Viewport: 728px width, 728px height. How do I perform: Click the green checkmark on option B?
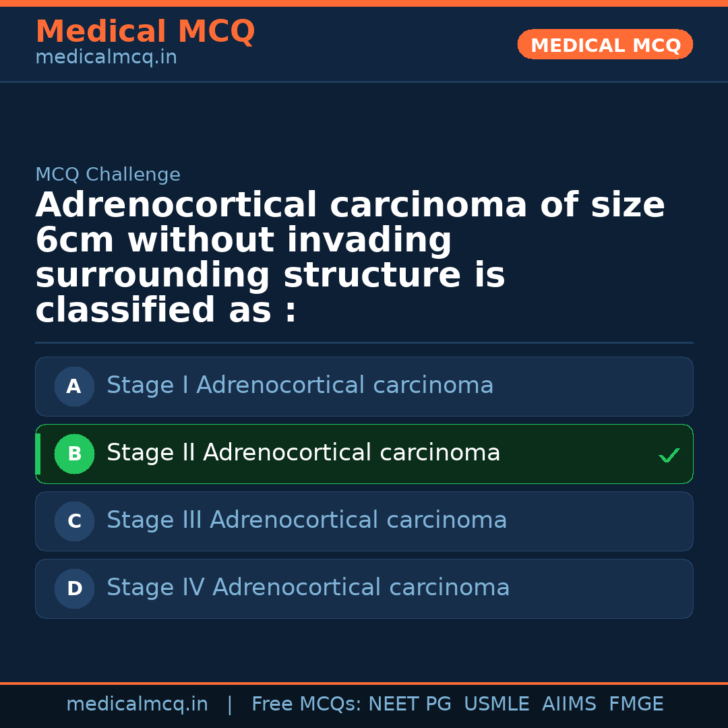pos(669,456)
